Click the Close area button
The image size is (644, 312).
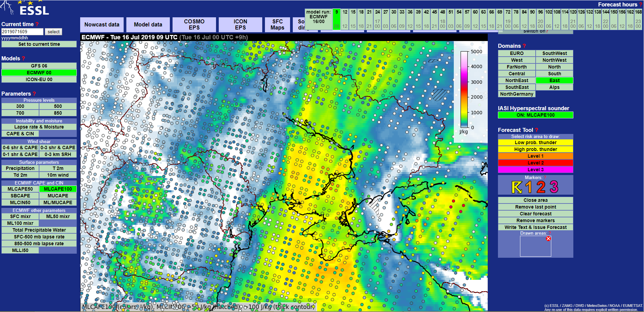pos(536,200)
